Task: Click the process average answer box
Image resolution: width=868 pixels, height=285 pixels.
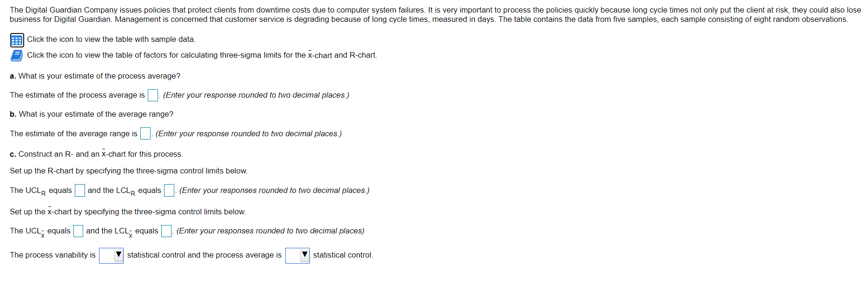Action: tap(152, 95)
